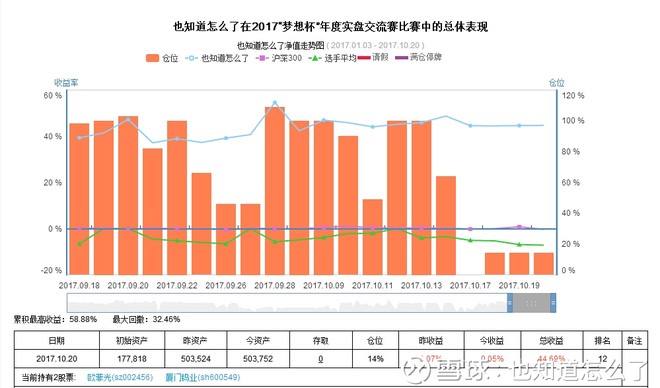Click the 总收益 column header
The image size is (660, 388).
551,340
